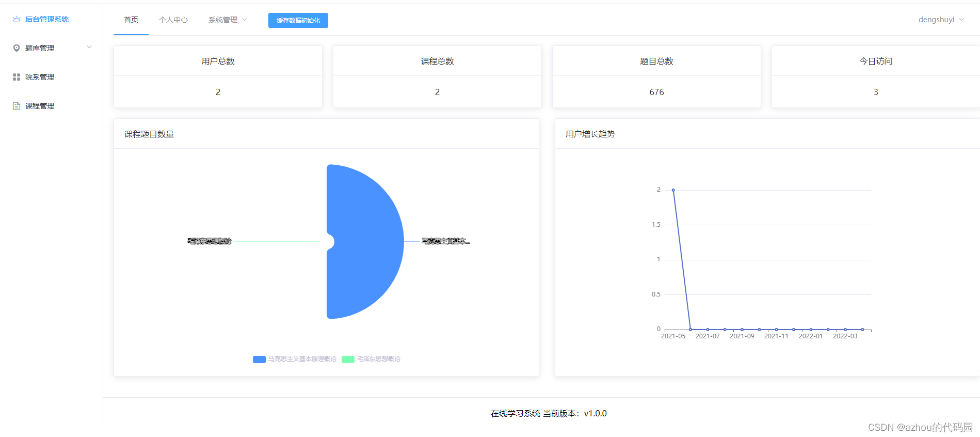This screenshot has width=980, height=437.
Task: Toggle the blue 马克思主义基本原理概论 legend swatch
Action: [x=259, y=359]
